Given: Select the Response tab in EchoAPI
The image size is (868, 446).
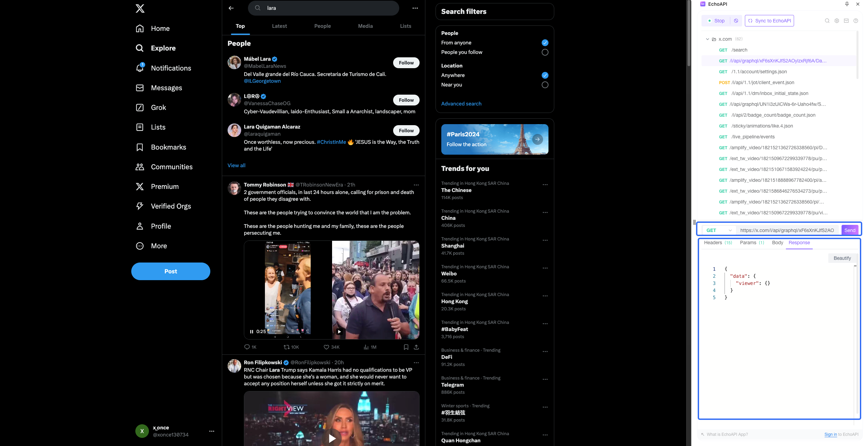Looking at the screenshot, I should pos(799,243).
